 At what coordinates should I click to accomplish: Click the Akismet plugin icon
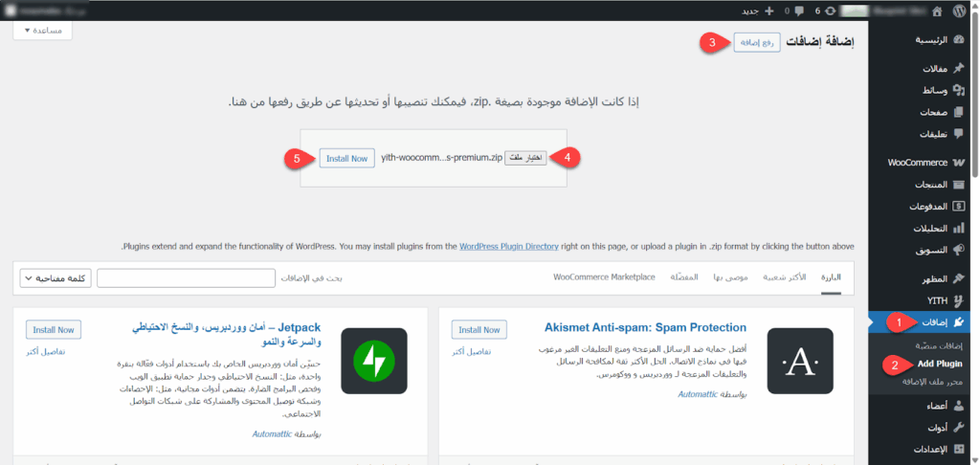799,360
